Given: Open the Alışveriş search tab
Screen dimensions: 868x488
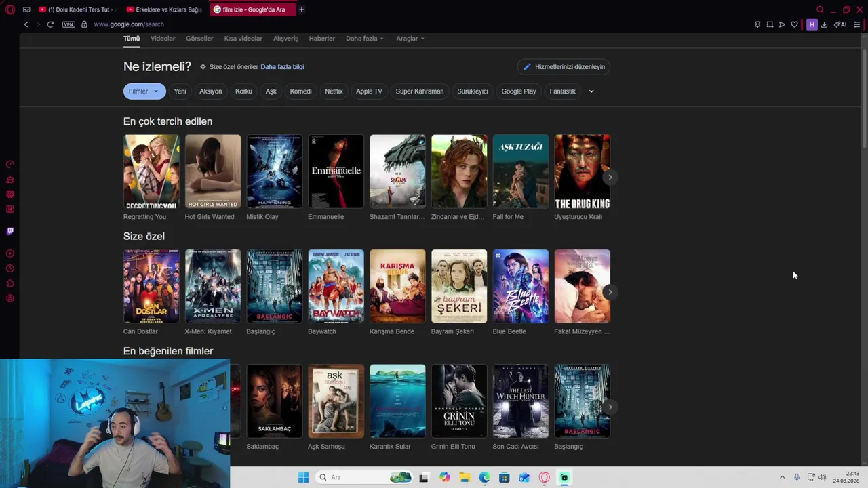Looking at the screenshot, I should point(285,39).
